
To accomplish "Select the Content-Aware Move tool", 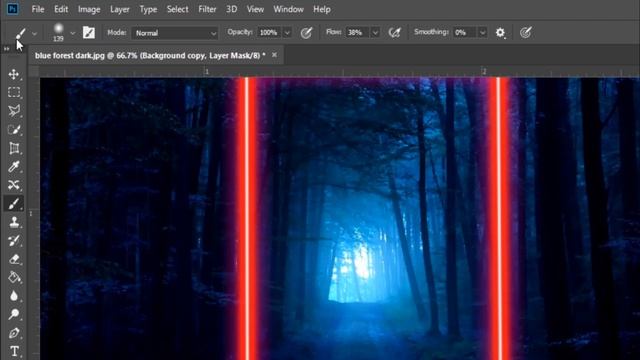I will tap(14, 185).
